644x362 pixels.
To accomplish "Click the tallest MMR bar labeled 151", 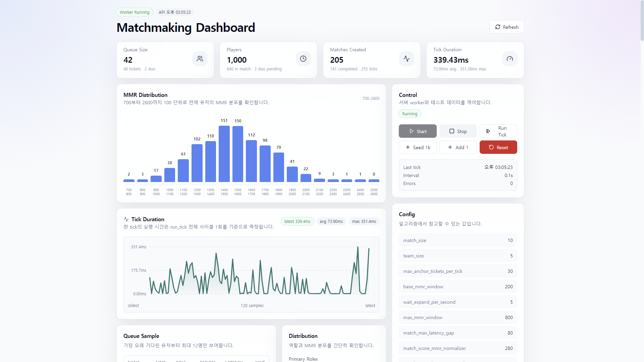I will [x=224, y=154].
